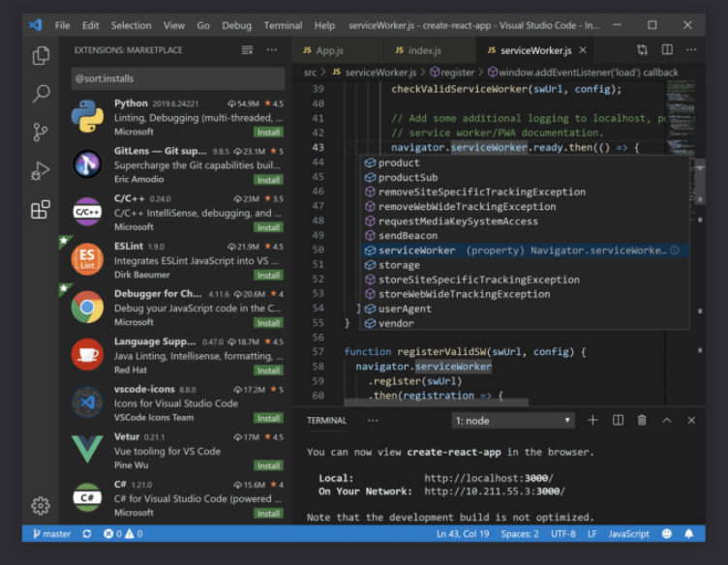Open the Search view in activity bar
This screenshot has height=565, width=728.
pos(41,94)
